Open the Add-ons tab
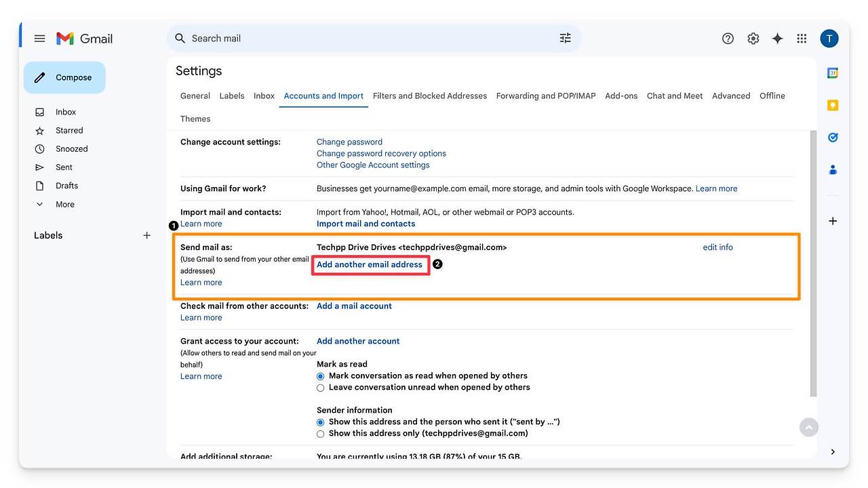868x488 pixels. pyautogui.click(x=621, y=96)
